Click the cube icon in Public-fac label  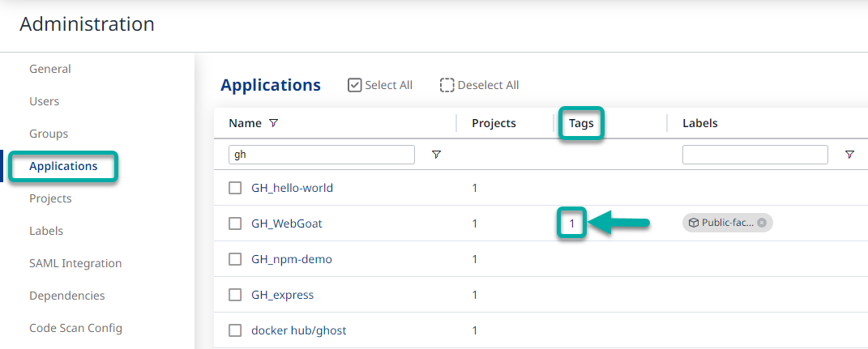[694, 223]
